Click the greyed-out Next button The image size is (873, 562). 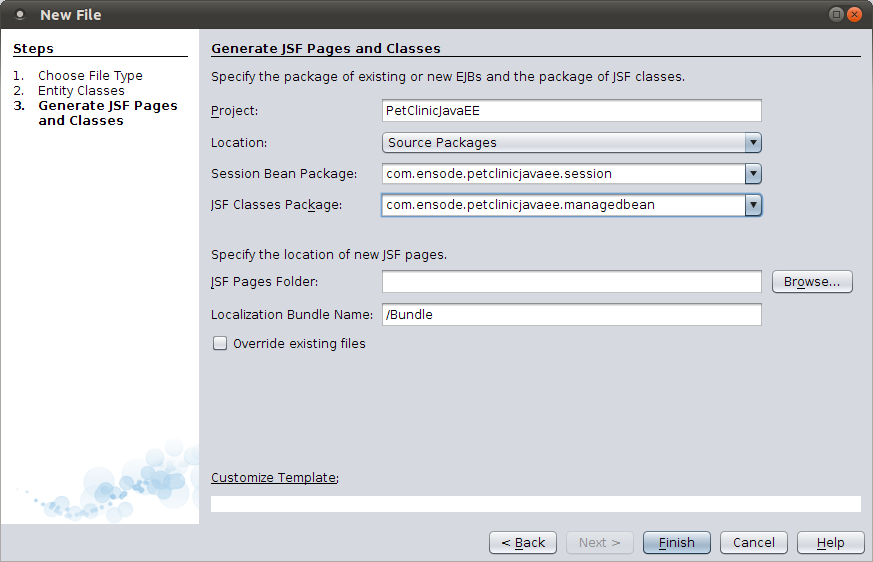(599, 542)
